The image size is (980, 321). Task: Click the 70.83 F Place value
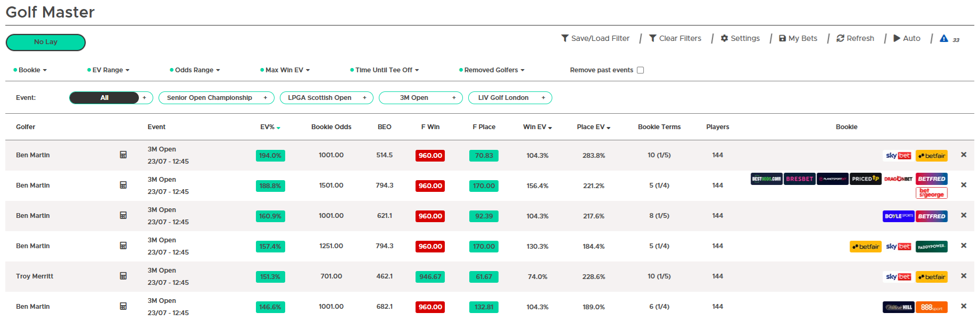pyautogui.click(x=484, y=156)
